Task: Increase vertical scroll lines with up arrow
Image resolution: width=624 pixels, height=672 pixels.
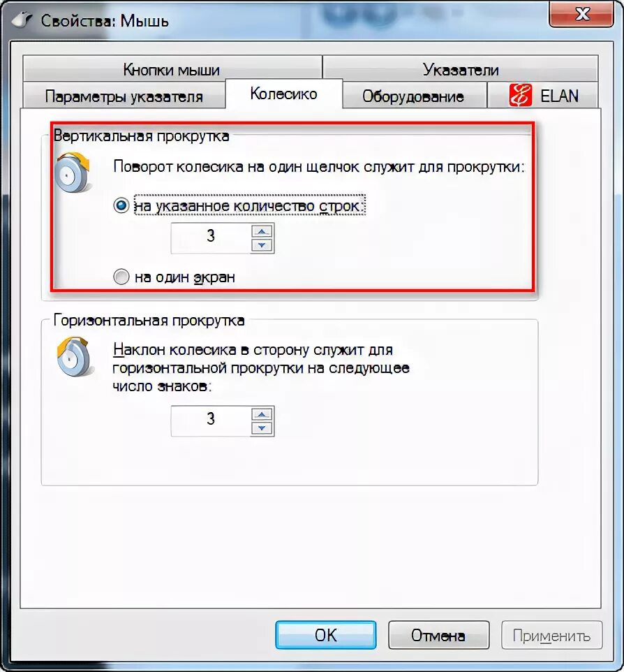Action: 262,231
